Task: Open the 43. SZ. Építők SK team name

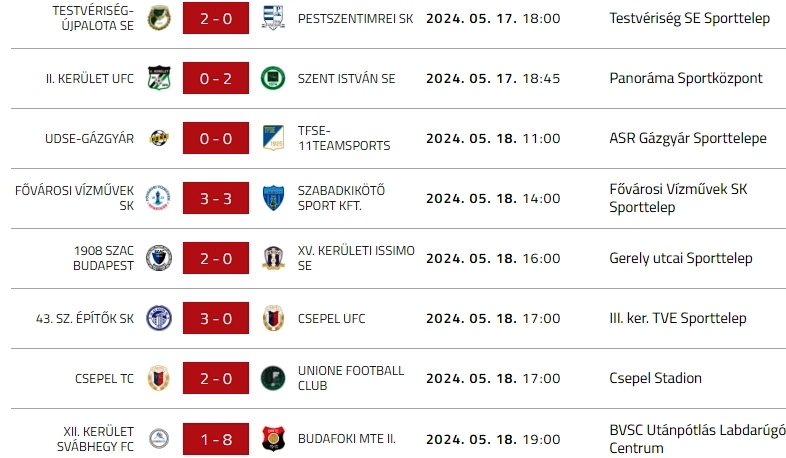Action: pos(85,318)
